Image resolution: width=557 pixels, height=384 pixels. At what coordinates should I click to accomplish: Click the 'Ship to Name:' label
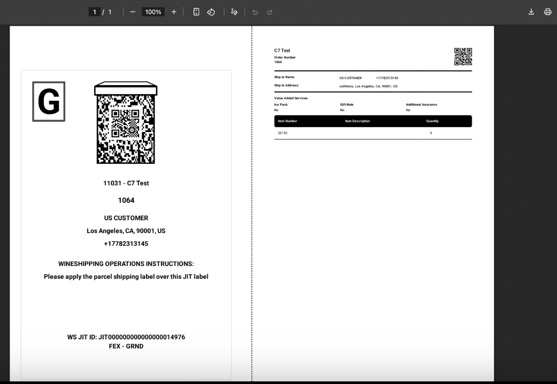(x=284, y=77)
